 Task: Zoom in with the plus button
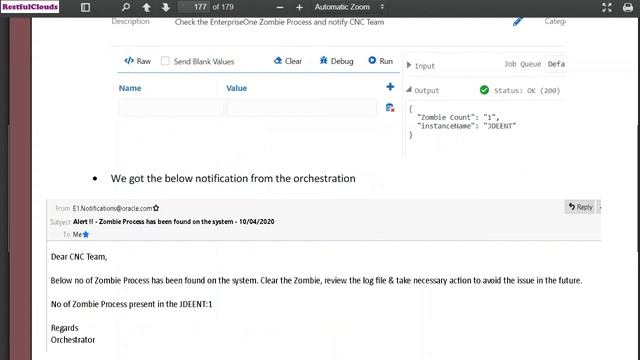tap(300, 7)
